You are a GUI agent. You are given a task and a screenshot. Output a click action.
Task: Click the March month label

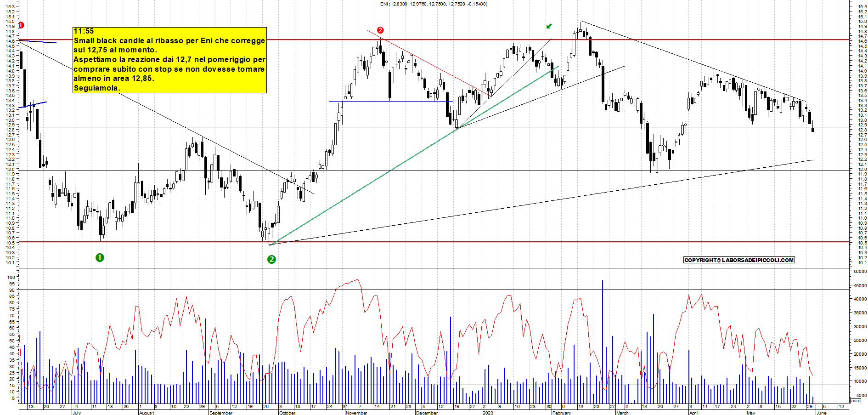click(x=622, y=413)
